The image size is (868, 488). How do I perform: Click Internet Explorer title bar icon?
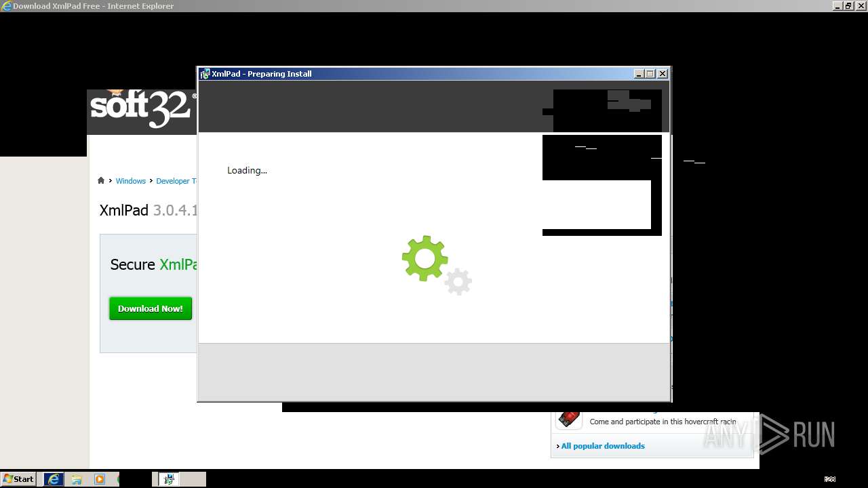click(x=7, y=6)
